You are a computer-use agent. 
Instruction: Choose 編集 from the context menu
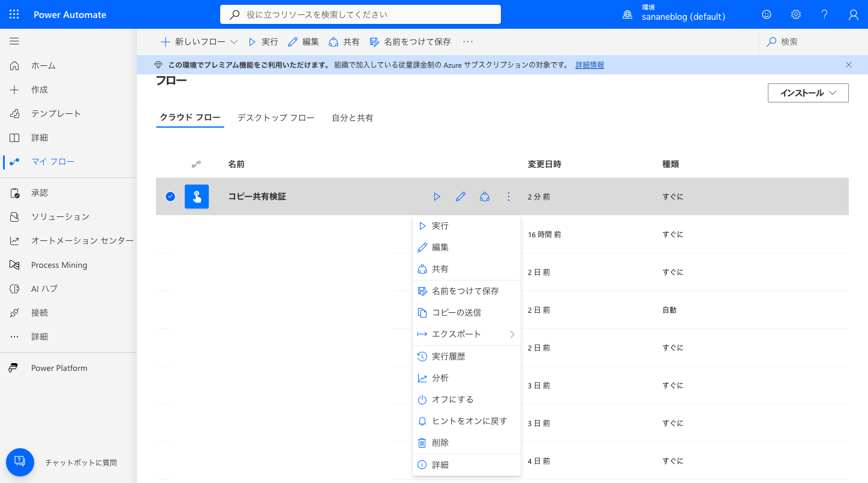click(467, 247)
